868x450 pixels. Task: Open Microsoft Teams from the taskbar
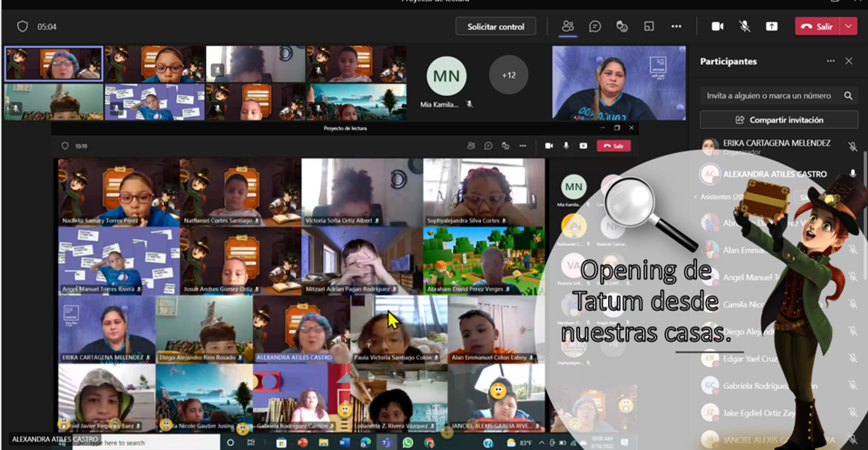click(386, 443)
